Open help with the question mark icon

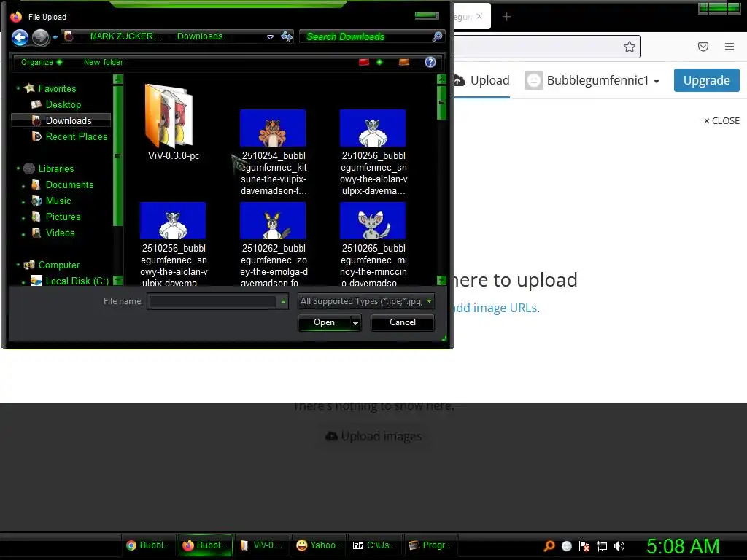click(430, 62)
